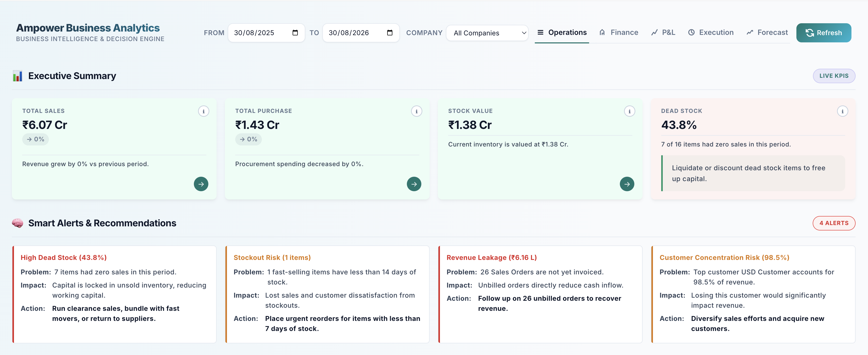Click 'Place urgent reorders' action text

coord(343,323)
